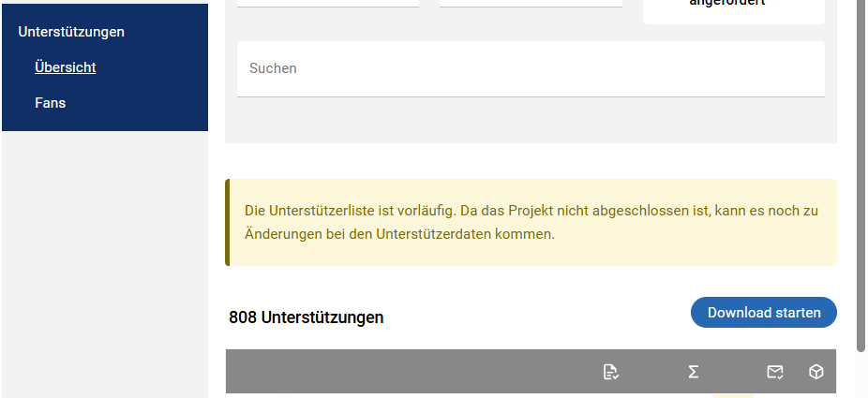The image size is (868, 398).
Task: Click the sigma sum column icon
Action: 694,373
